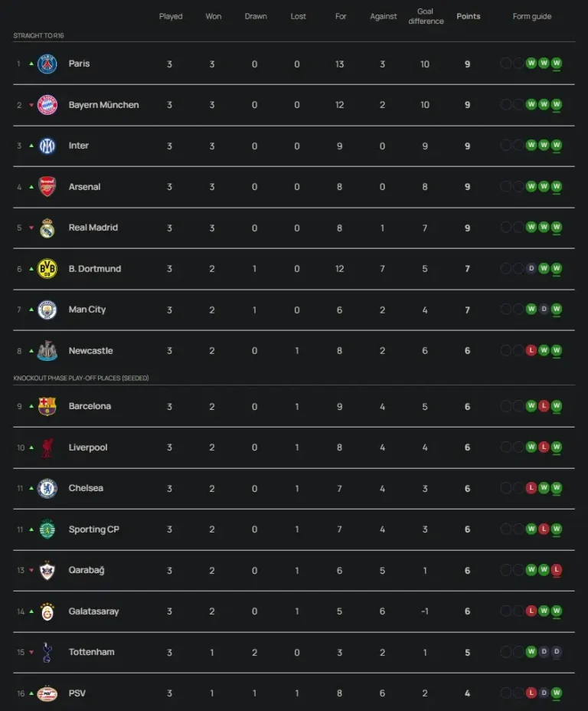Image resolution: width=588 pixels, height=711 pixels.
Task: Click PSV's red loss form indicator
Action: pyautogui.click(x=531, y=693)
